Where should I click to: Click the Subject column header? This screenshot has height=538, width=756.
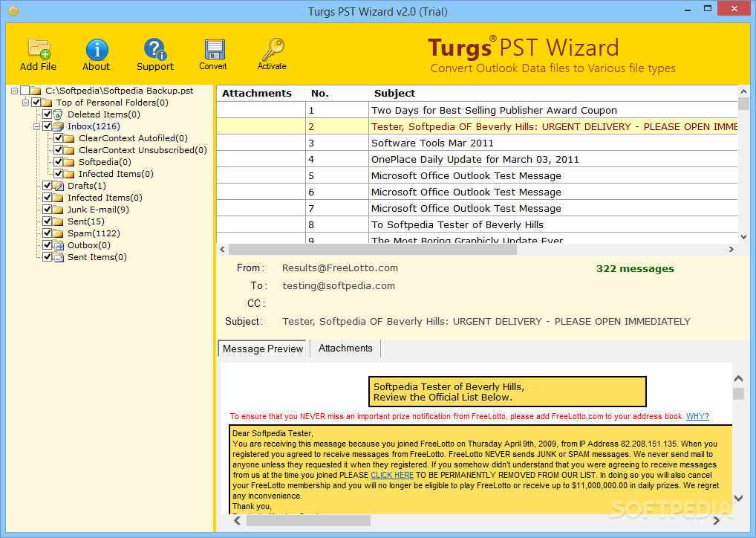553,94
